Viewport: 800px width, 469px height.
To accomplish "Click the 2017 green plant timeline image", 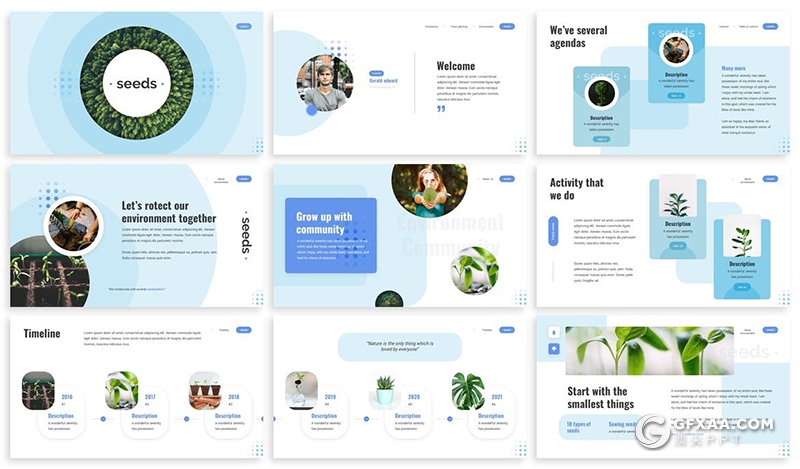I will pyautogui.click(x=121, y=390).
